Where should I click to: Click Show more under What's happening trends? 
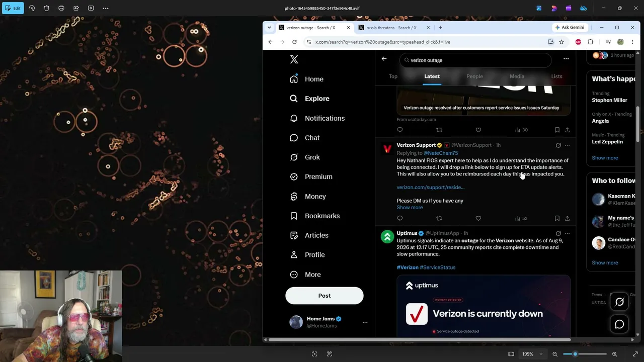605,158
